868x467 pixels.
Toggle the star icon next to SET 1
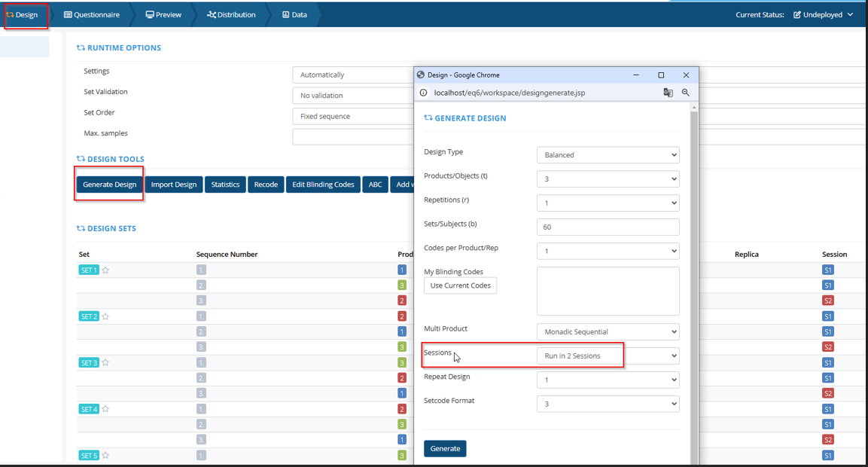106,270
